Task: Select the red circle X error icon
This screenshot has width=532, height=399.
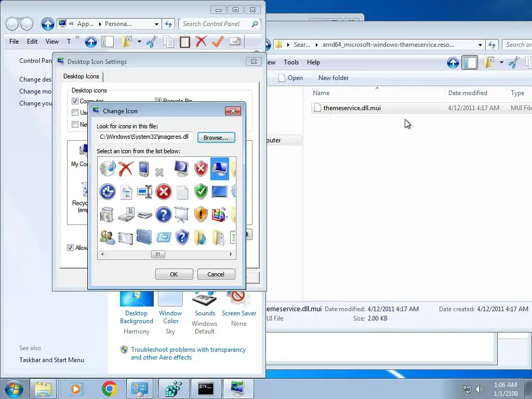Action: click(164, 192)
